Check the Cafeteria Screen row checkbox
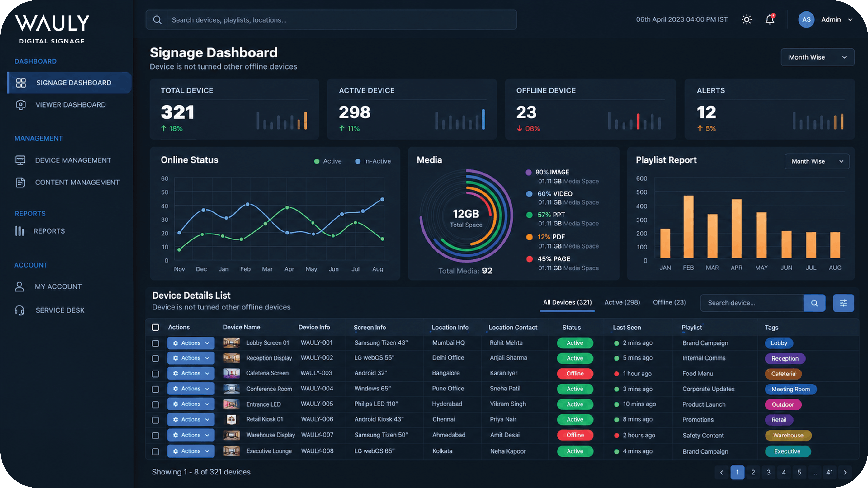Screen dimensions: 868x488 coord(155,374)
